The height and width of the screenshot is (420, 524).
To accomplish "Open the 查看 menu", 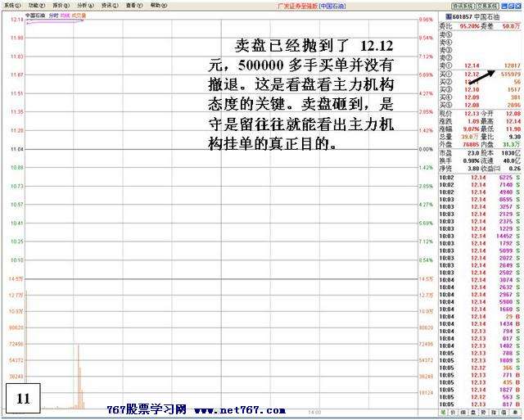I will [131, 4].
